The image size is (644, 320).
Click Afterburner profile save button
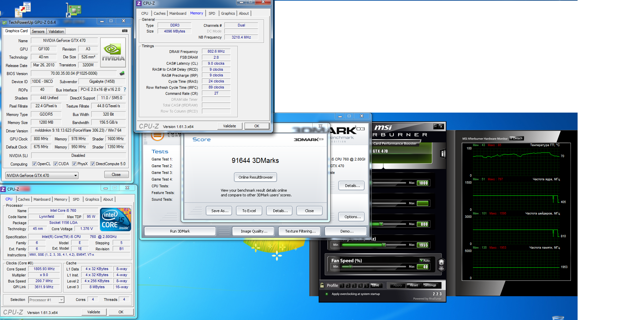(x=375, y=285)
